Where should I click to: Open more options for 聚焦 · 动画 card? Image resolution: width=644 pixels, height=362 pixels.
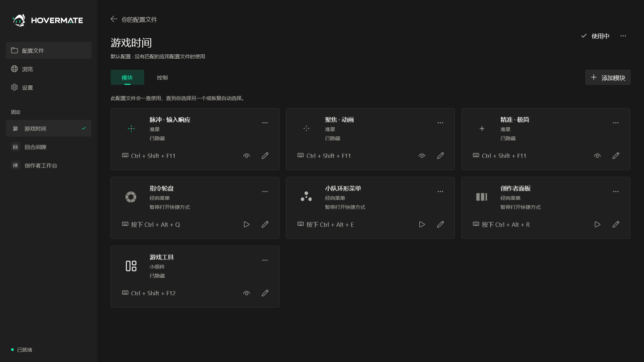[x=440, y=123]
